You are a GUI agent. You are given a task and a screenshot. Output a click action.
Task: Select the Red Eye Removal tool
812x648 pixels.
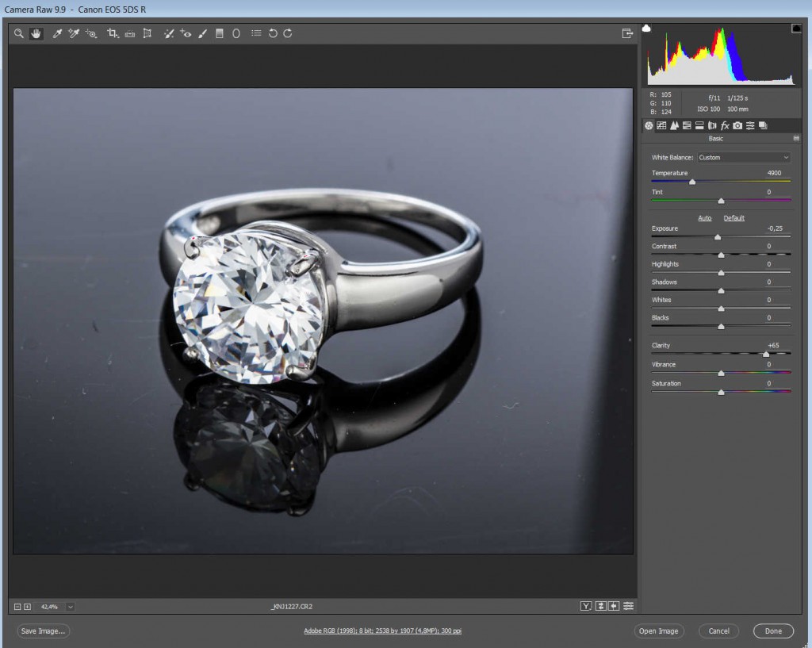tap(186, 33)
